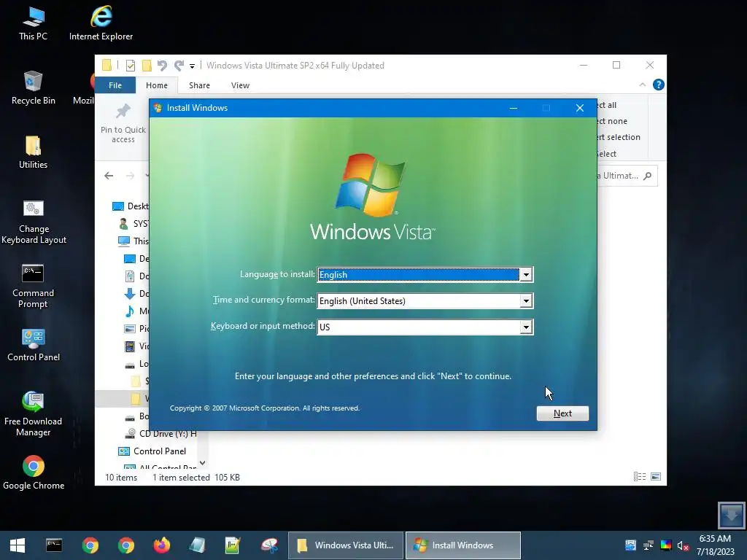Click the Redo icon in Explorer title bar
This screenshot has width=747, height=560.
[x=179, y=65]
